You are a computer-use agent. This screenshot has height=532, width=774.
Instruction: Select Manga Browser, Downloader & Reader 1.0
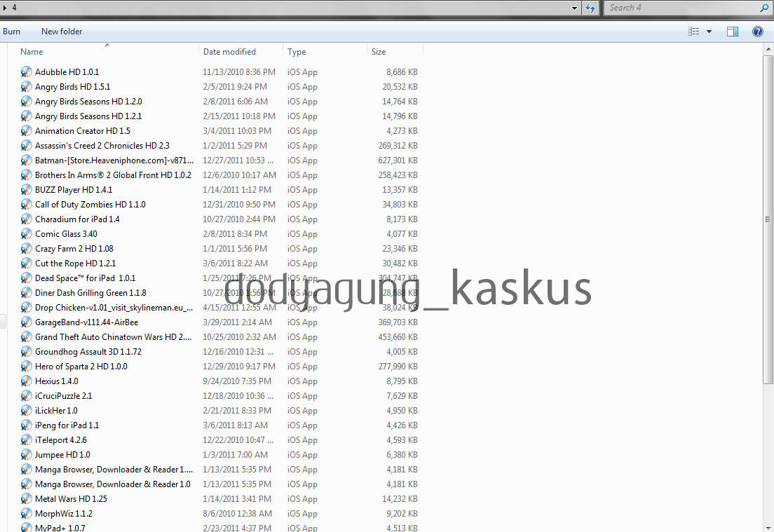point(113,484)
